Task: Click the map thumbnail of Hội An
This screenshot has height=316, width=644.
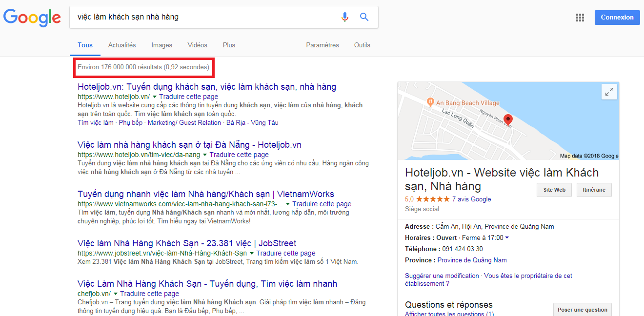Action: coord(508,121)
